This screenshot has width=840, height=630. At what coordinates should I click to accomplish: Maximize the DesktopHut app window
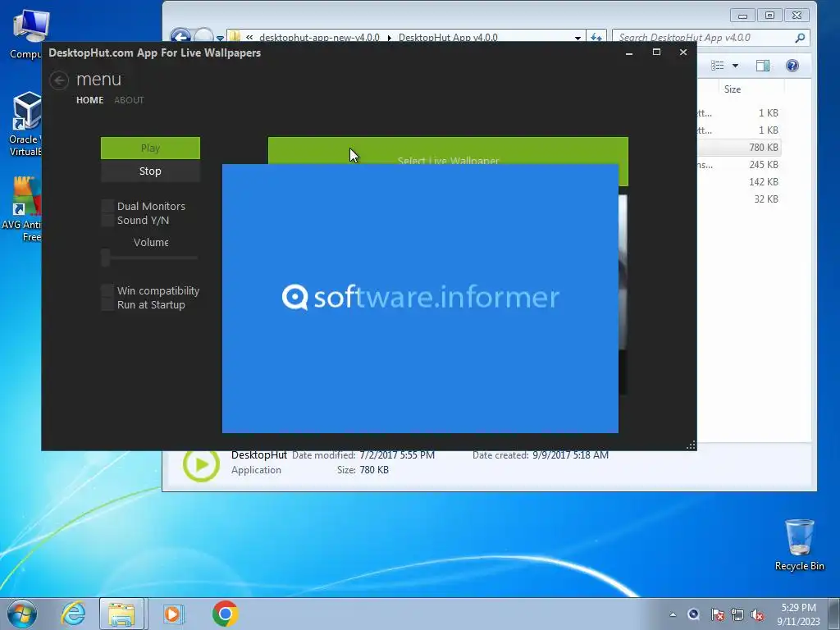pos(656,52)
